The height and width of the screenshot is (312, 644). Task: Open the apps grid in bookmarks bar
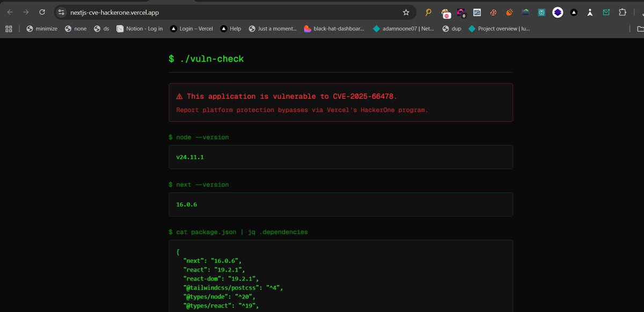coord(9,29)
